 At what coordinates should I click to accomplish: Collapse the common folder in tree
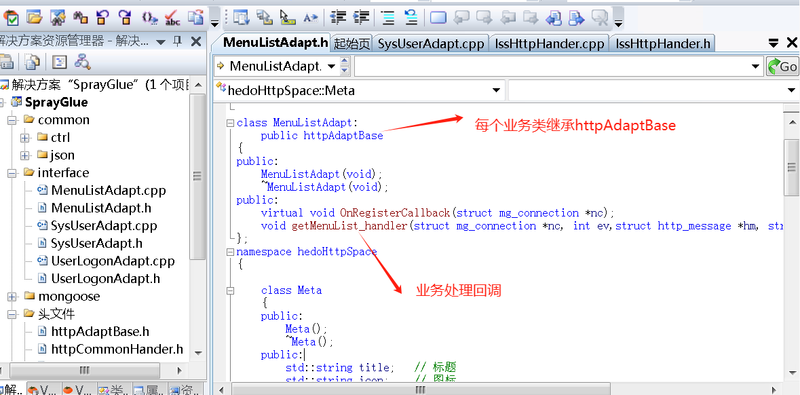click(12, 120)
